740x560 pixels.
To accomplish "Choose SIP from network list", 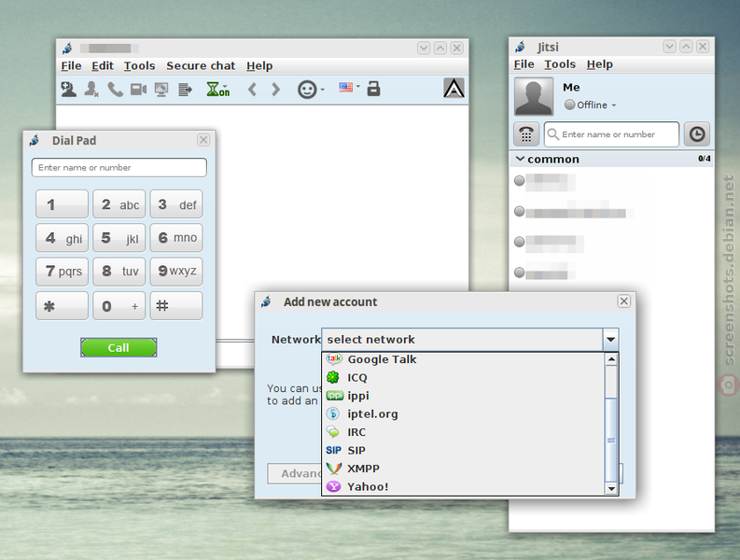I will pos(463,450).
